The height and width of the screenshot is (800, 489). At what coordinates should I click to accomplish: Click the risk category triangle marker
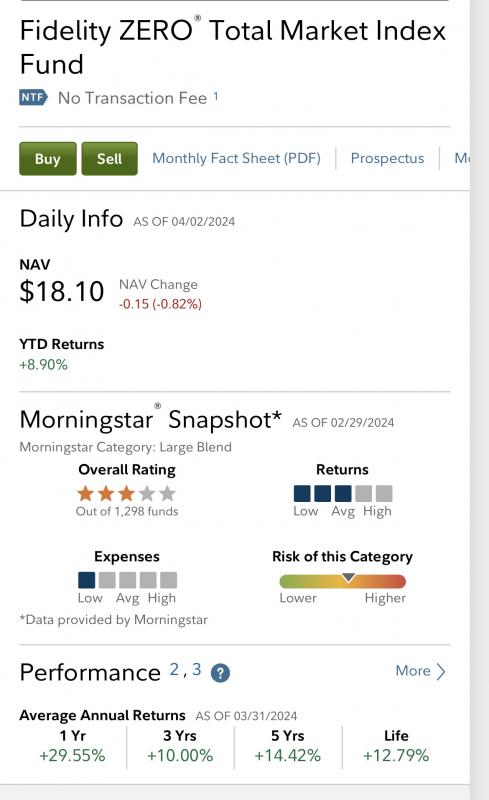tap(349, 577)
